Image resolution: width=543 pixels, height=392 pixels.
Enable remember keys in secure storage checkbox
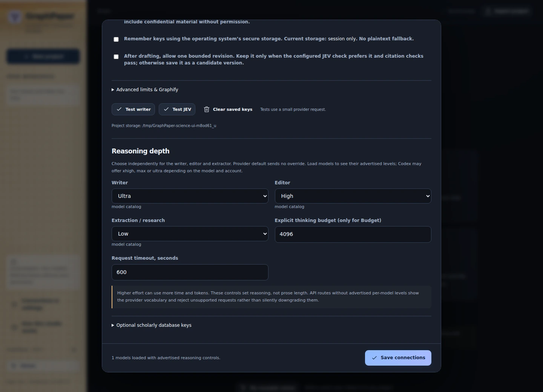click(116, 39)
